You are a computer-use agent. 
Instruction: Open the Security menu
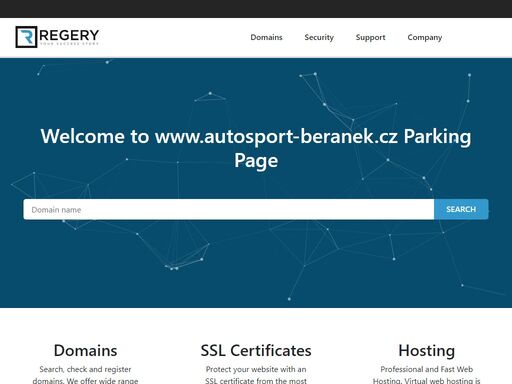point(319,37)
